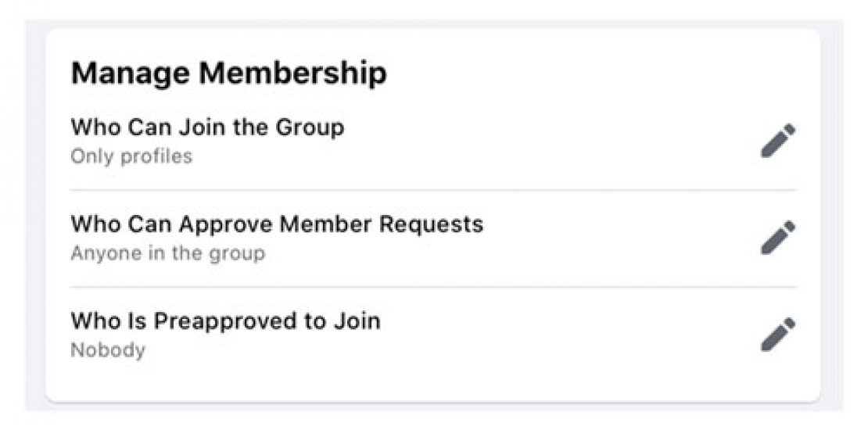Screen dimensions: 868x430
Task: Click the "Only profiles" value text
Action: coord(131,156)
